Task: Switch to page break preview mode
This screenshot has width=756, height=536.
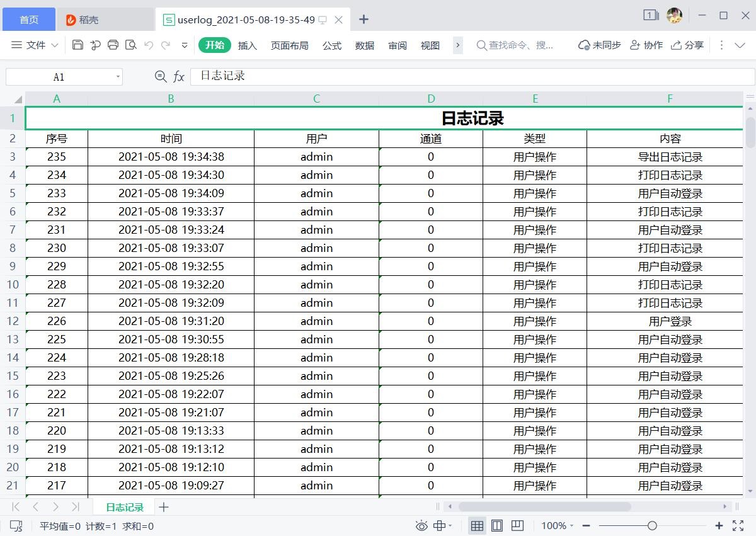Action: [517, 525]
